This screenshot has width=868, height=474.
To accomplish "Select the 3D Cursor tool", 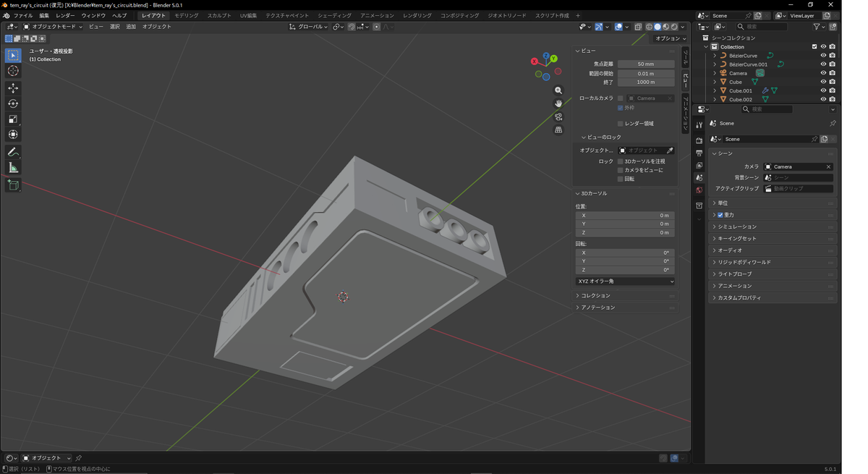I will click(x=13, y=71).
